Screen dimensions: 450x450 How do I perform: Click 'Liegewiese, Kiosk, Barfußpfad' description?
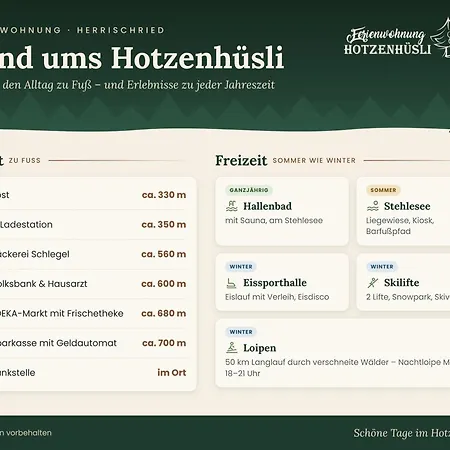(400, 226)
